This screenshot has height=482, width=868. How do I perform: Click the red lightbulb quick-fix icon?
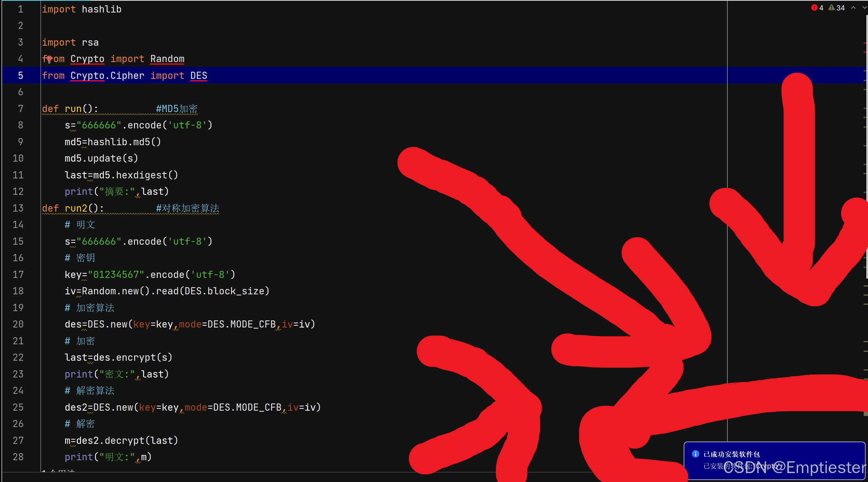tap(49, 59)
